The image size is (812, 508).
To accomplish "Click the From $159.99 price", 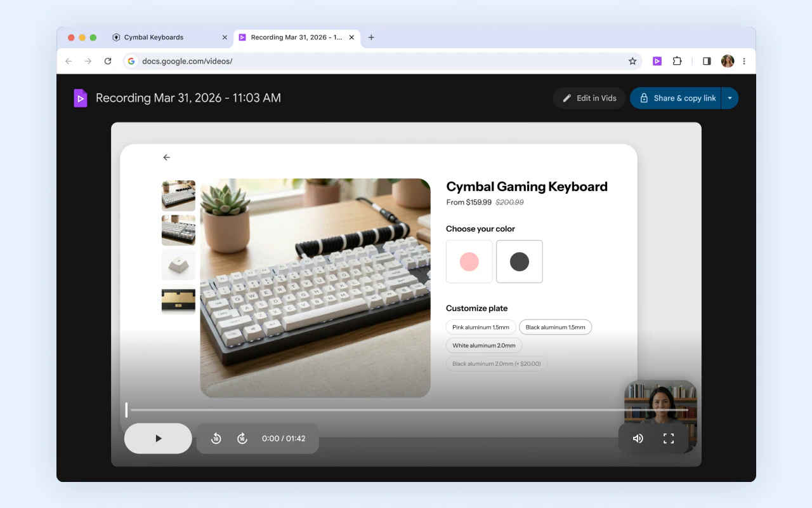I will coord(469,203).
